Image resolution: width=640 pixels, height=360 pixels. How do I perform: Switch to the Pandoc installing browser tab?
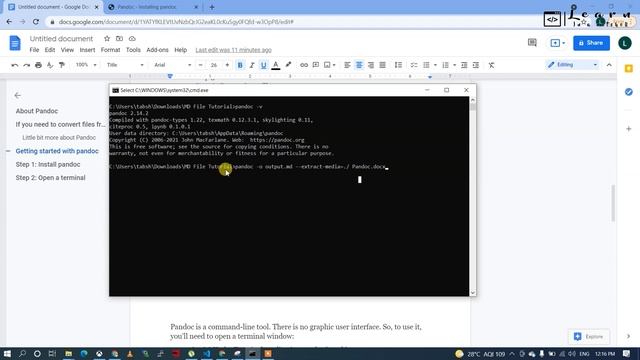click(x=152, y=7)
